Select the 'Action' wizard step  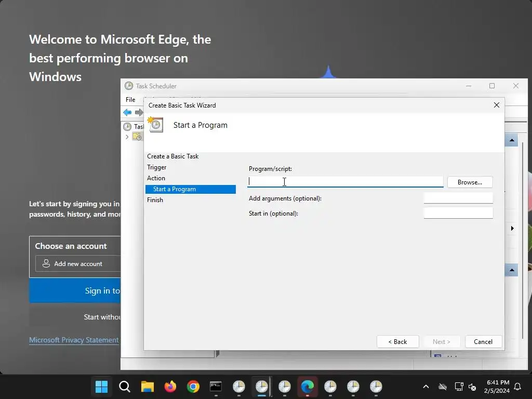pyautogui.click(x=156, y=178)
